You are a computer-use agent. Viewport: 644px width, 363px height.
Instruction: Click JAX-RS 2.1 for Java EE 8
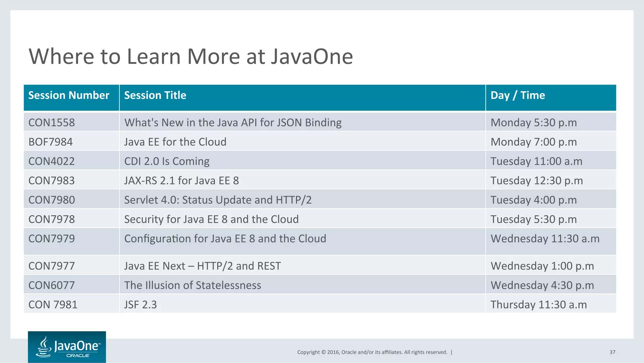tap(181, 181)
